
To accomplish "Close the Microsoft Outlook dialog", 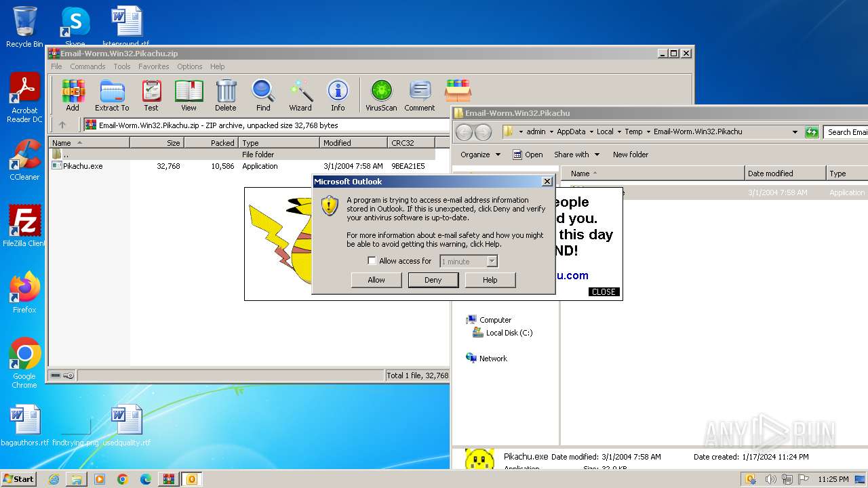I will pos(547,182).
